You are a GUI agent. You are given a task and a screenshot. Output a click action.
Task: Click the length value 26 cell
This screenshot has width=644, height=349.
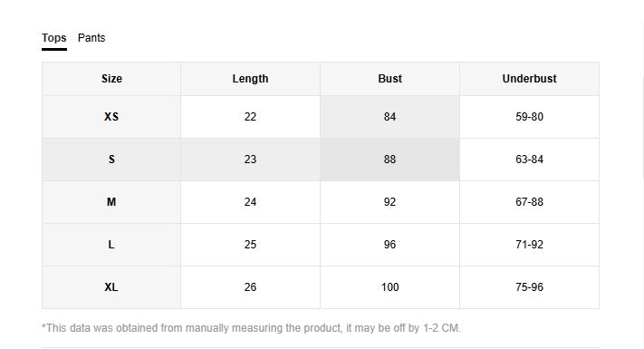250,287
